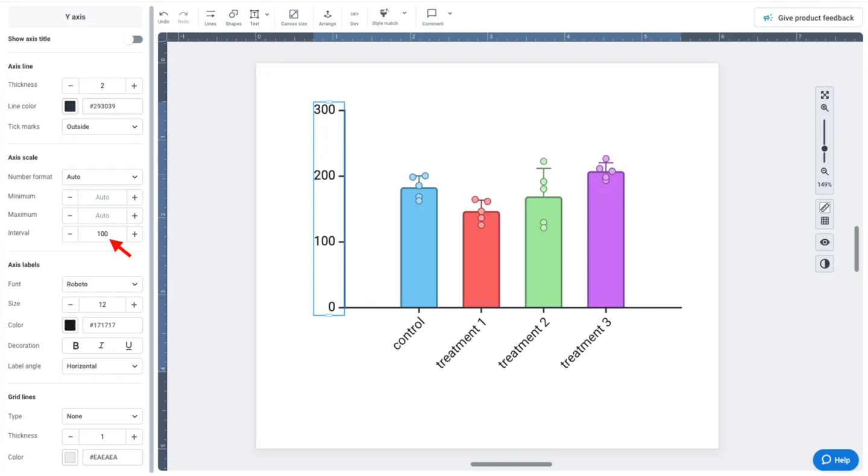Increase the axis Interval with plus stepper

pos(134,234)
